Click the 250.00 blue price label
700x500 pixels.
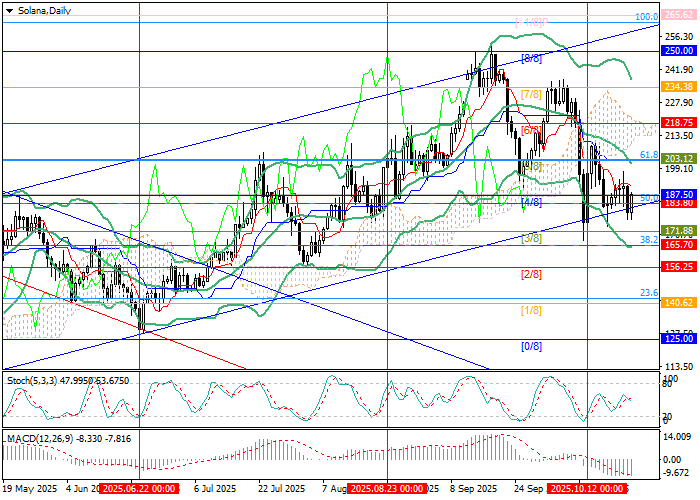click(x=679, y=51)
